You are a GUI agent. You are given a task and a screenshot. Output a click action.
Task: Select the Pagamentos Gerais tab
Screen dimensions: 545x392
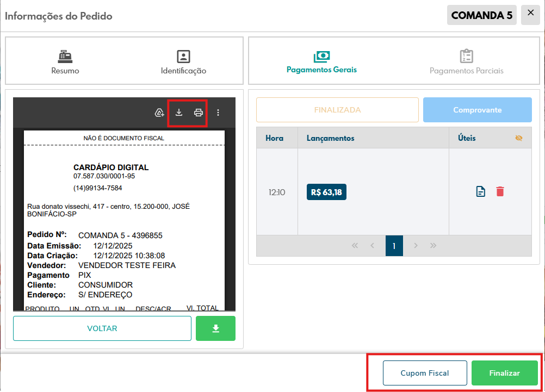[x=321, y=61]
